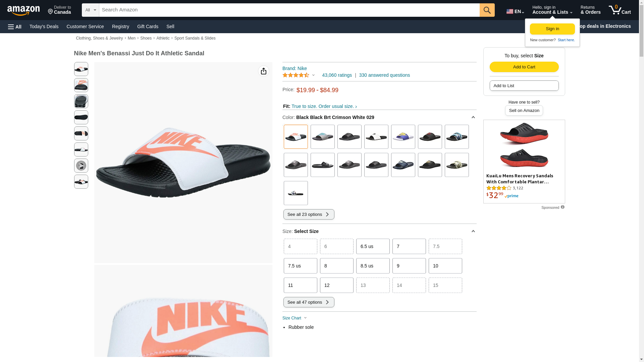This screenshot has height=362, width=644.
Task: Open the star rating popover
Action: click(299, 75)
